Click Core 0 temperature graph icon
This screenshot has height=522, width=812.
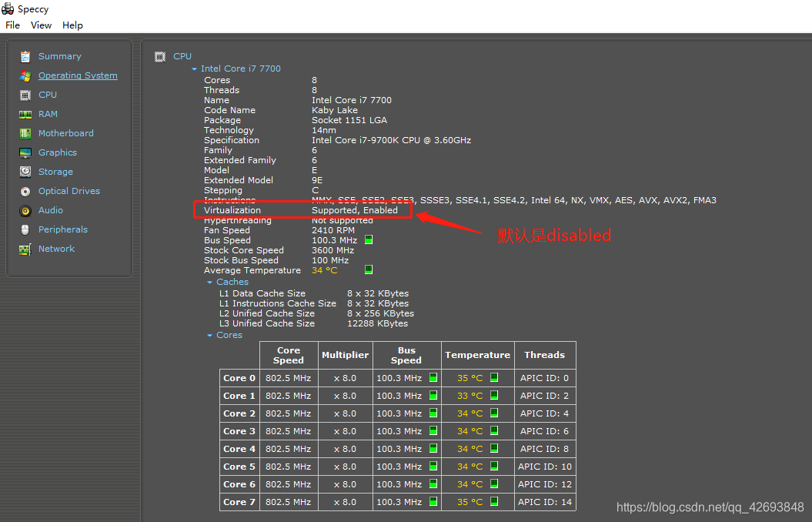(494, 377)
